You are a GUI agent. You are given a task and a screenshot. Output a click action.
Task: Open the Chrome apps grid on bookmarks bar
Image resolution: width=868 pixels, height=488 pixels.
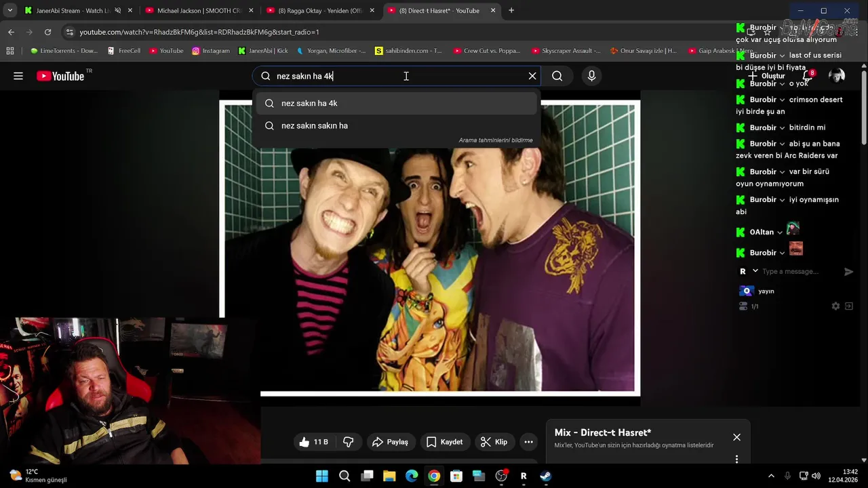9,51
